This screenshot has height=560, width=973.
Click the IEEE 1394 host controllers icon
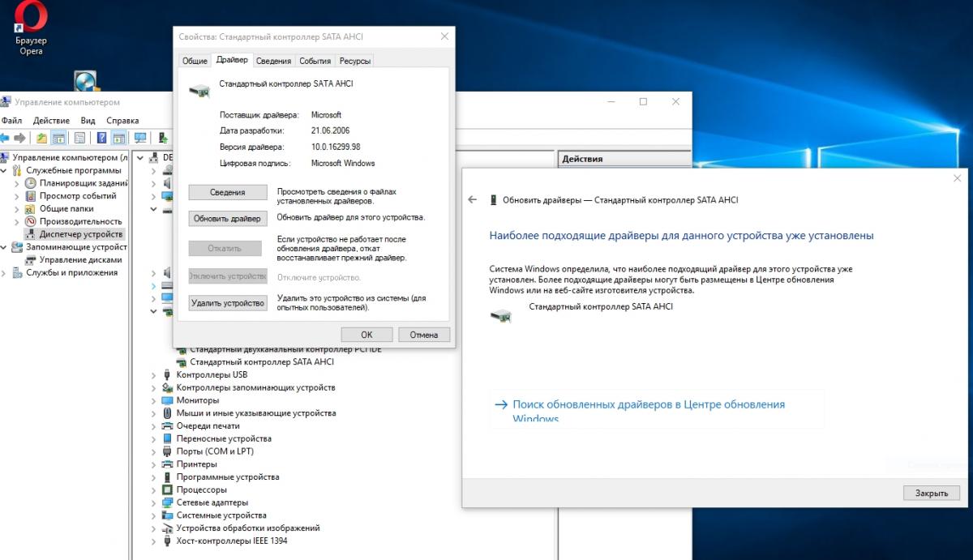(x=168, y=541)
